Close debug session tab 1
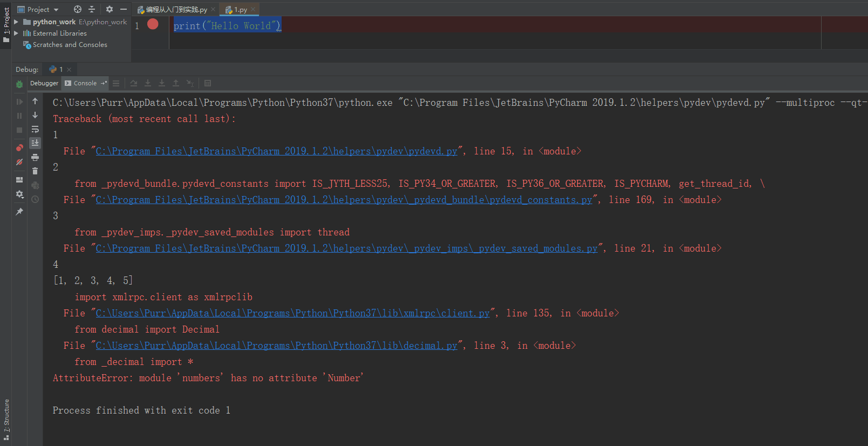This screenshot has width=868, height=446. (x=69, y=70)
